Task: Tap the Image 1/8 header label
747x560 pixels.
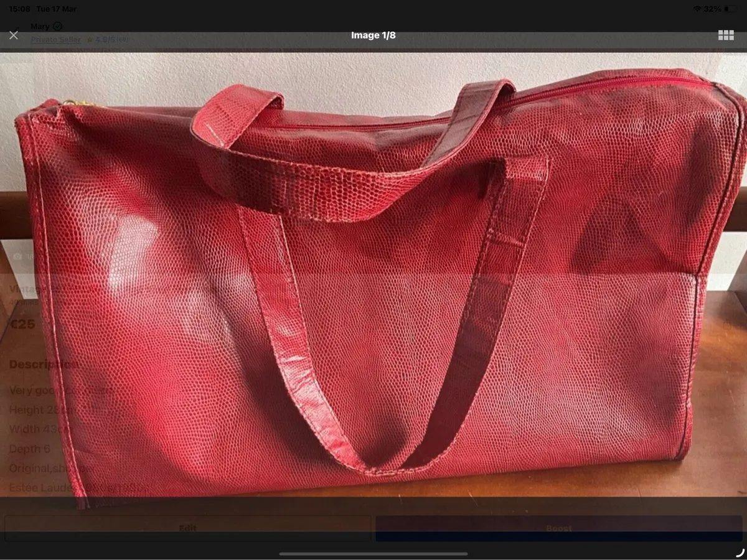Action: point(373,35)
